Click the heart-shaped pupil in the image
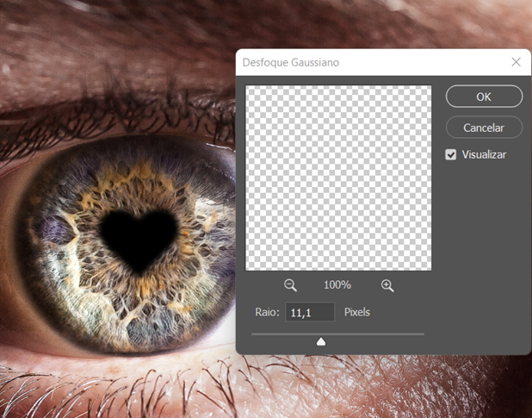The width and height of the screenshot is (532, 418). (x=139, y=240)
